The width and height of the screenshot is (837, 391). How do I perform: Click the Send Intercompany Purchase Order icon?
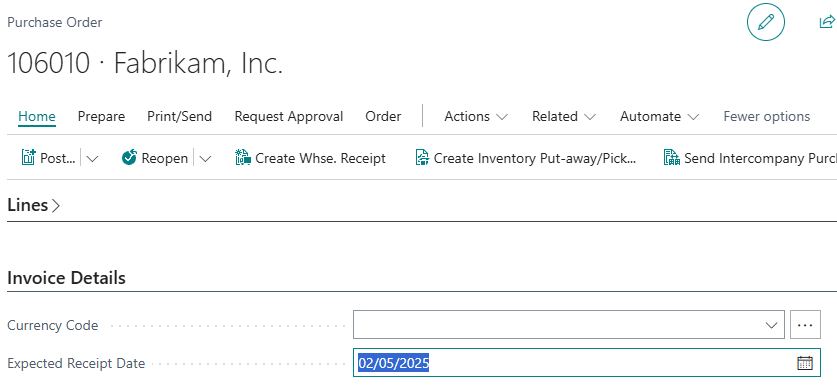672,158
